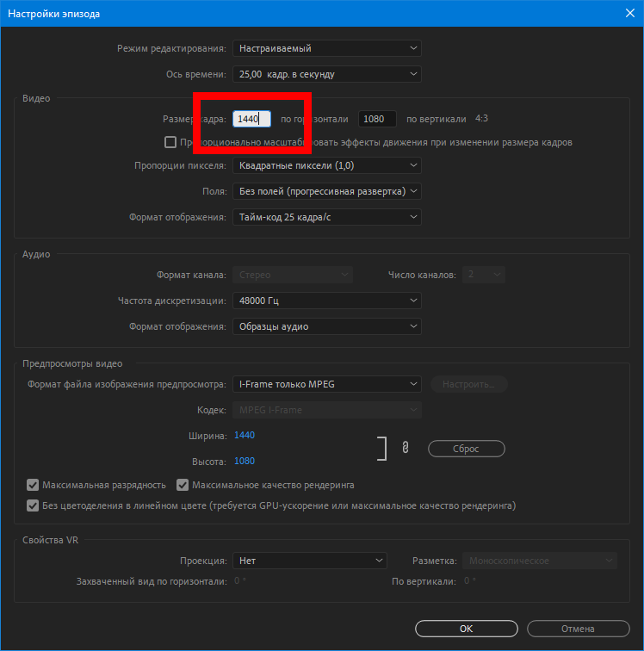Image resolution: width=644 pixels, height=651 pixels.
Task: Expand the Поля dropdown list
Action: tap(326, 191)
